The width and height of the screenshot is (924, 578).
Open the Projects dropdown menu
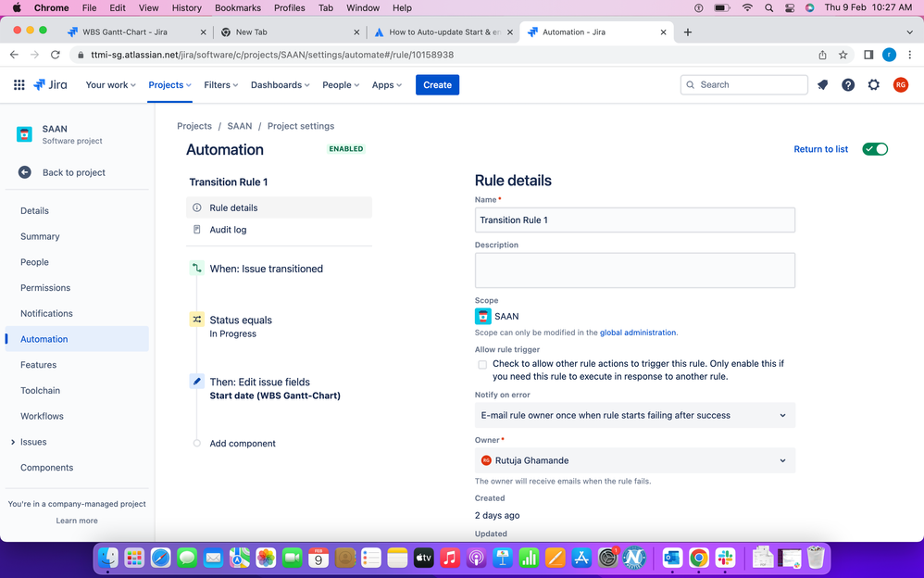[169, 85]
